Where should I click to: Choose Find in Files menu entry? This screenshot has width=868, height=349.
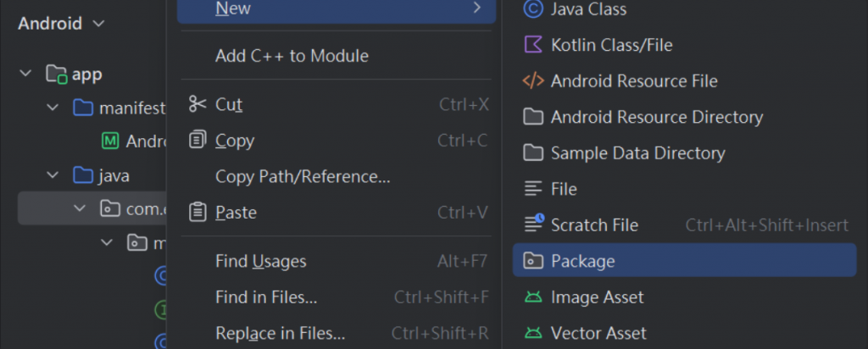(266, 297)
